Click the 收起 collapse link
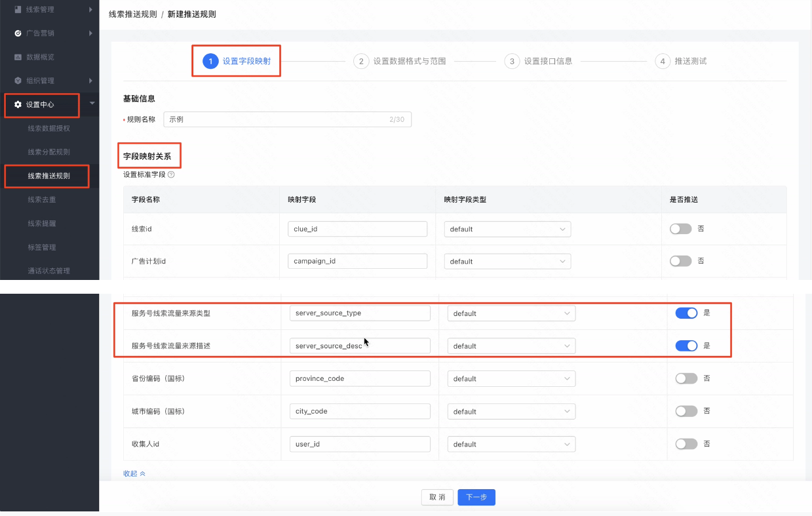Viewport: 812px width, 516px height. click(134, 473)
